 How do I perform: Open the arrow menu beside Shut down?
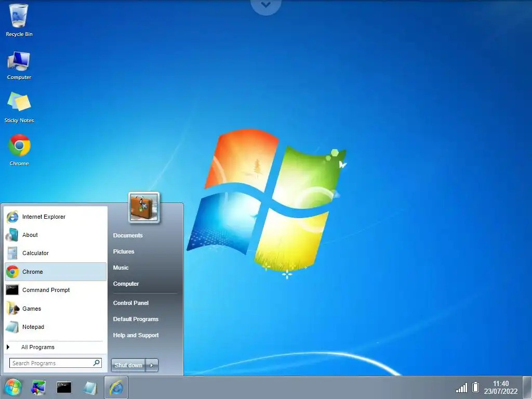coord(152,365)
